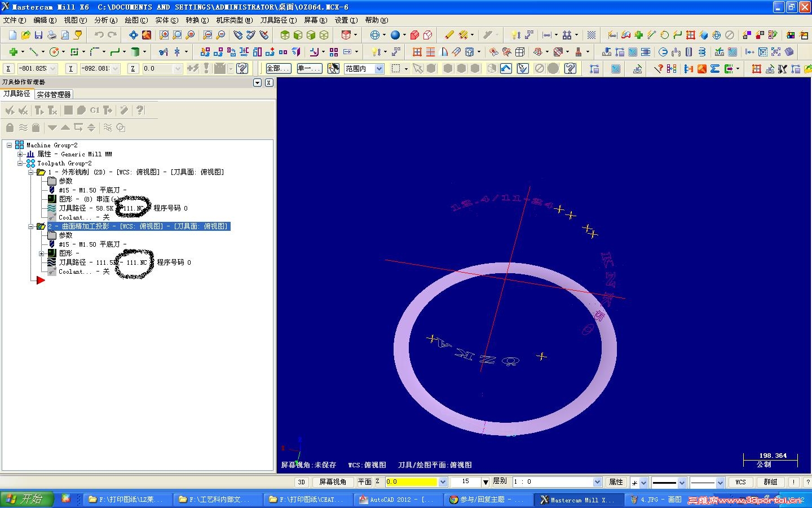Open the 范围内 selection dropdown
812x508 pixels.
tap(379, 69)
